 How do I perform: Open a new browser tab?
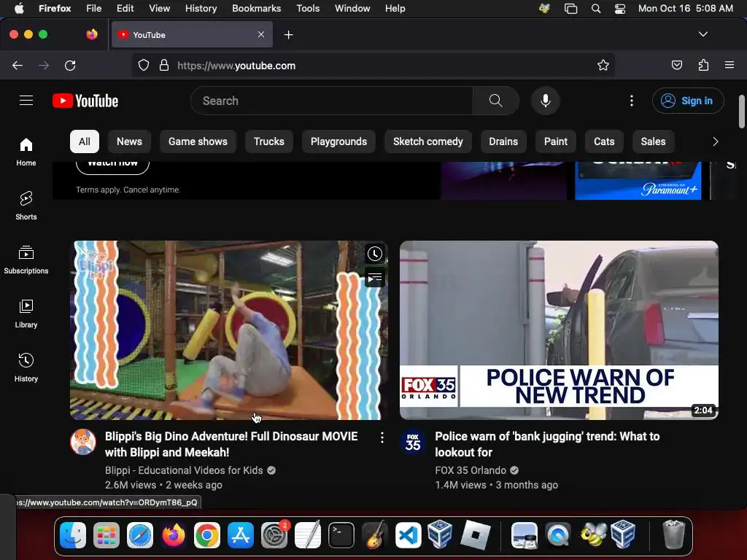tap(288, 35)
